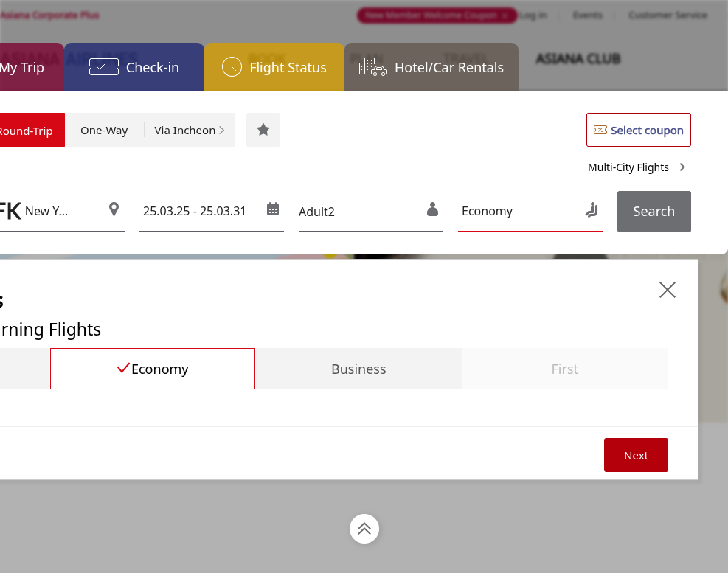Click the seat class icon
The image size is (728, 573).
tap(592, 210)
